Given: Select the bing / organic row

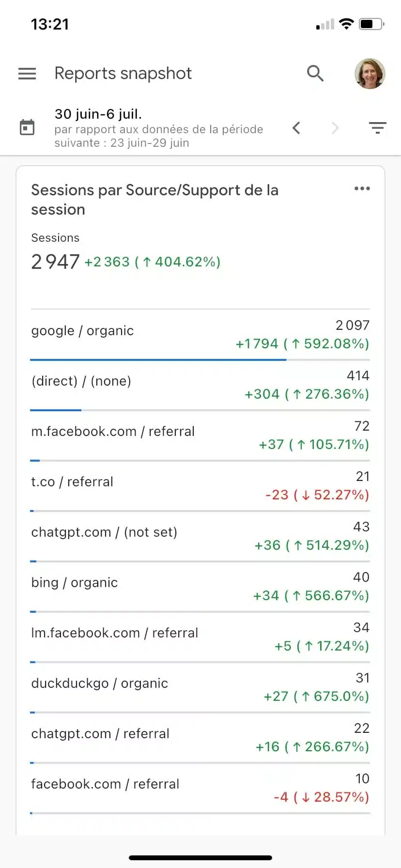Looking at the screenshot, I should pyautogui.click(x=200, y=587).
